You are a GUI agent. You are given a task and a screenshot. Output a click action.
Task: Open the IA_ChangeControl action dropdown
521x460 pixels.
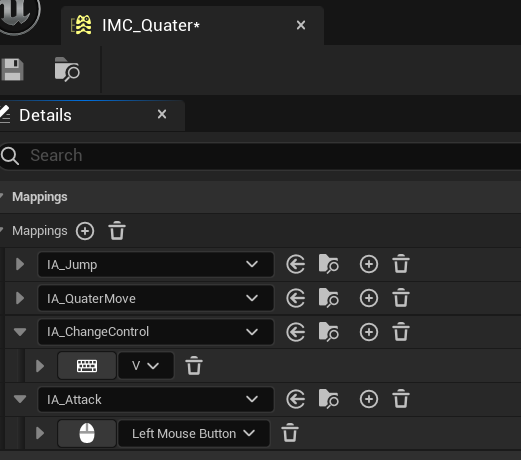click(156, 332)
